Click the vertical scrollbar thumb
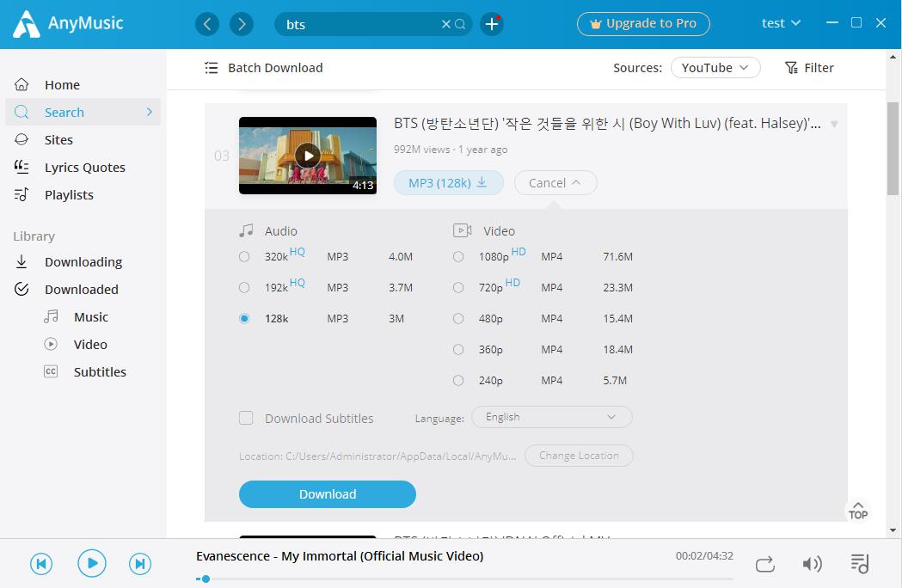Viewport: 902px width, 588px height. 893,149
